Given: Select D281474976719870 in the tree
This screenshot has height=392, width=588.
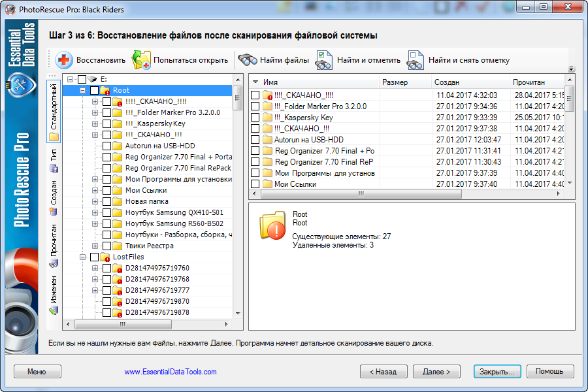Looking at the screenshot, I should pos(157,302).
